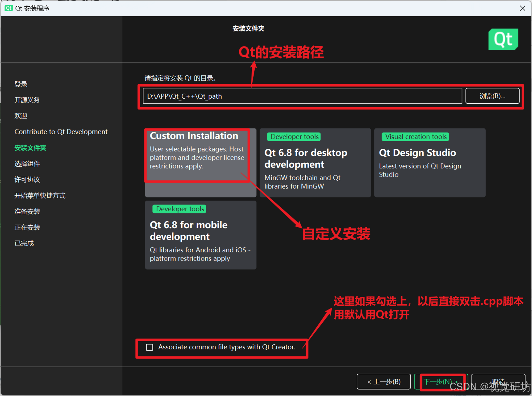This screenshot has height=396, width=532.
Task: Click the large green Qt logo
Action: 503,39
